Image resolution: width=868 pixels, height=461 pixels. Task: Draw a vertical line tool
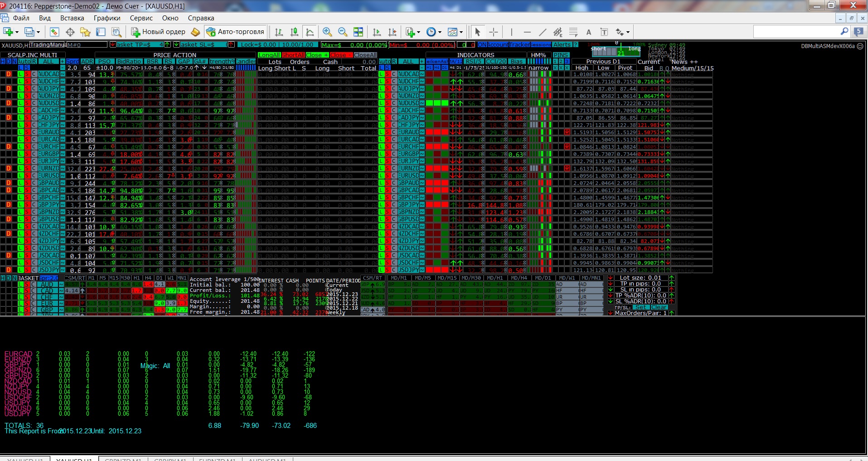click(x=511, y=32)
